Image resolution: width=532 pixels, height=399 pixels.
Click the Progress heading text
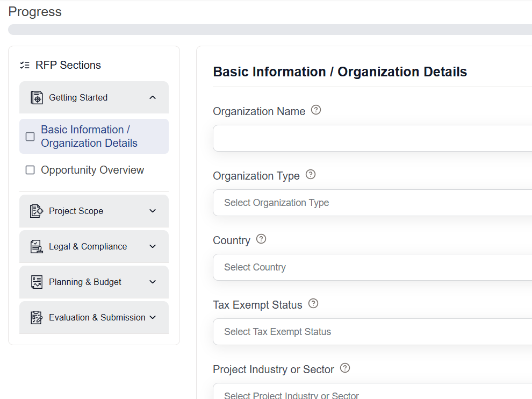click(35, 12)
